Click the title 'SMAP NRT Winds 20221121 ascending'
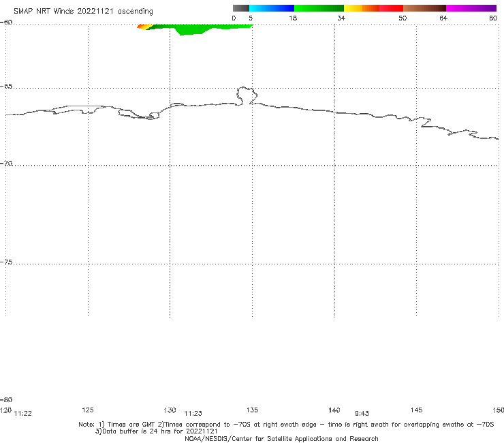 click(83, 11)
